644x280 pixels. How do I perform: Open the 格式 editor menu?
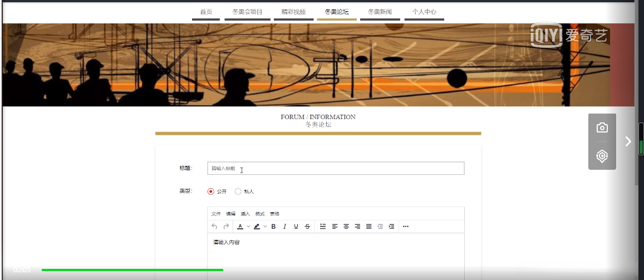click(x=260, y=214)
